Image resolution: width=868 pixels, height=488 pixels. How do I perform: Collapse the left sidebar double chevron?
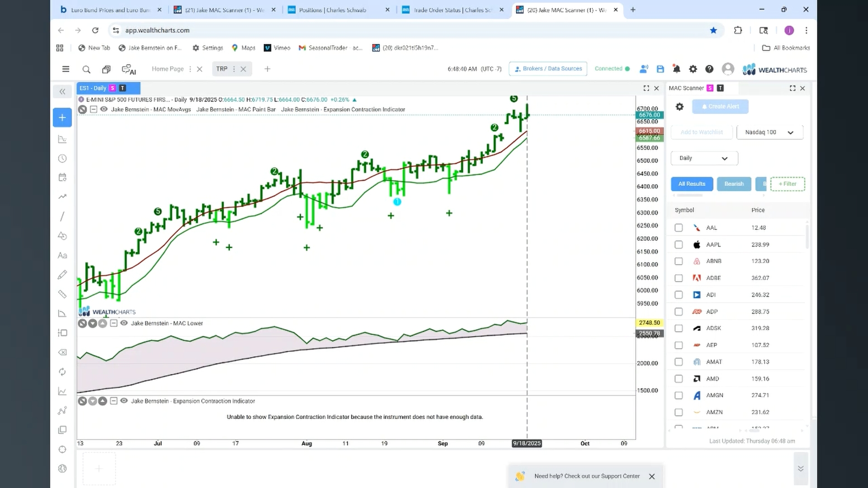coord(62,92)
